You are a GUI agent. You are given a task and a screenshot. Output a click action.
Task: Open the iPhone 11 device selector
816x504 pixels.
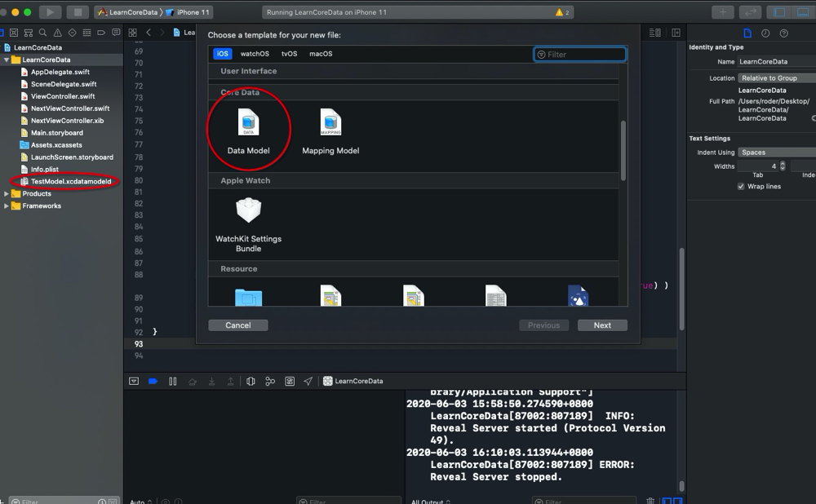[188, 12]
